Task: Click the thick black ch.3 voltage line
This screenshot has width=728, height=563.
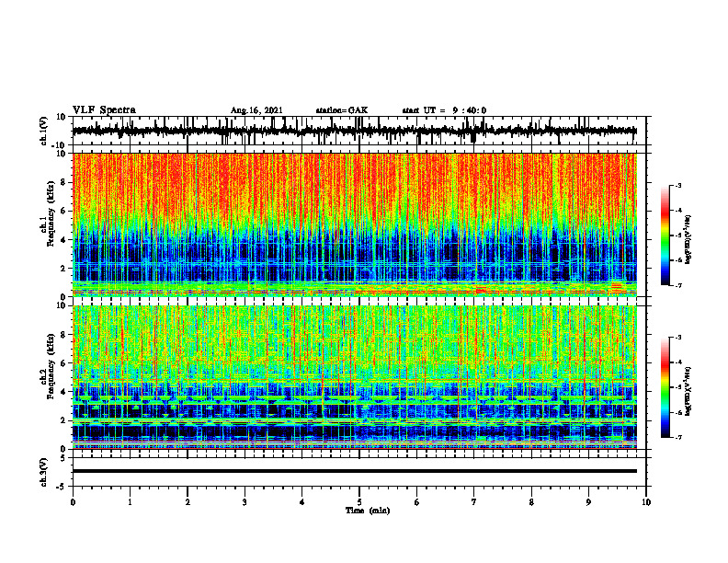Action: tap(355, 471)
